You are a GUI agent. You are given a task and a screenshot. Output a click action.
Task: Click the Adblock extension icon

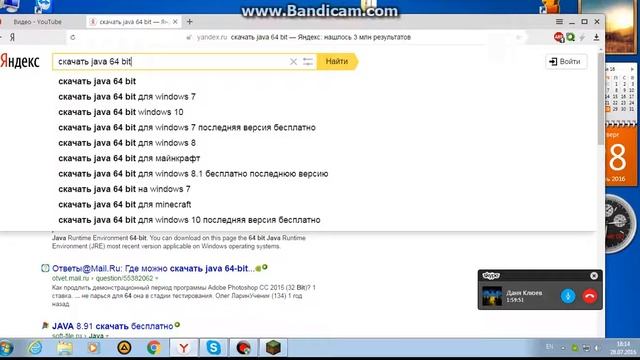559,38
